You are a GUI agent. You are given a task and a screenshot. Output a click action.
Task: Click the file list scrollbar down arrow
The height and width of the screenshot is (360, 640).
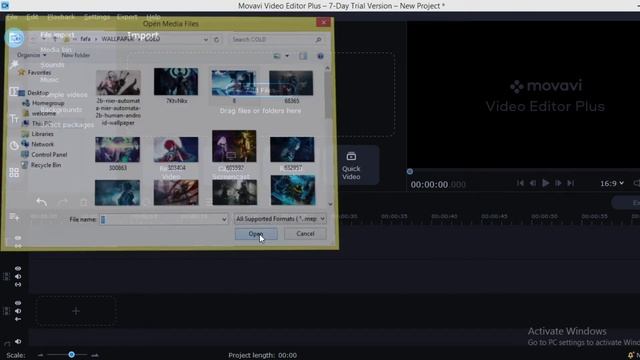[330, 204]
